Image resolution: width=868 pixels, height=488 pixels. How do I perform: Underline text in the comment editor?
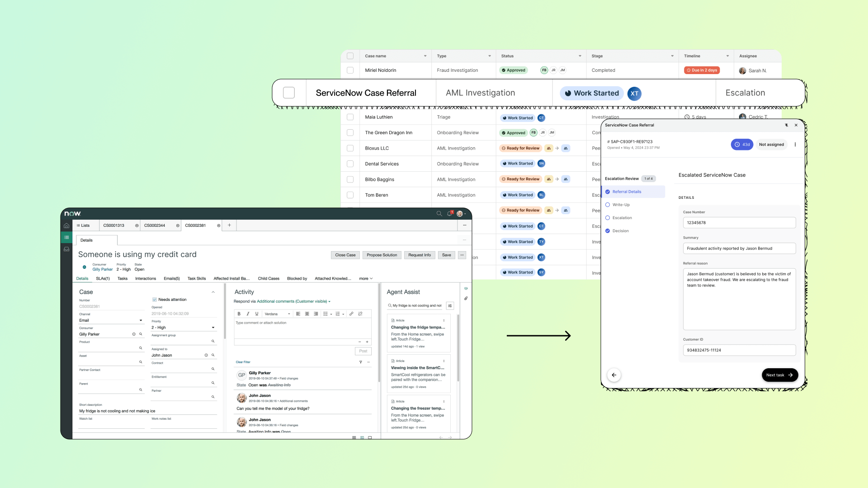click(257, 314)
